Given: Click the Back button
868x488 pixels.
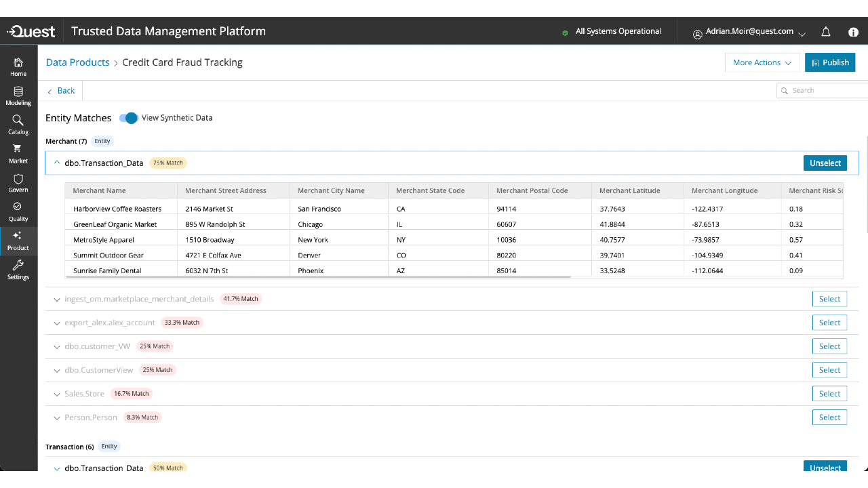Looking at the screenshot, I should [61, 91].
